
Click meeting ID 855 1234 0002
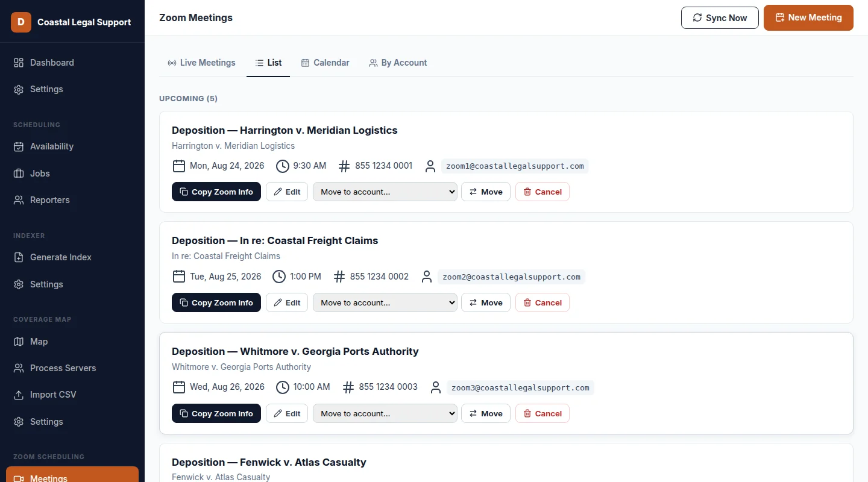click(379, 277)
